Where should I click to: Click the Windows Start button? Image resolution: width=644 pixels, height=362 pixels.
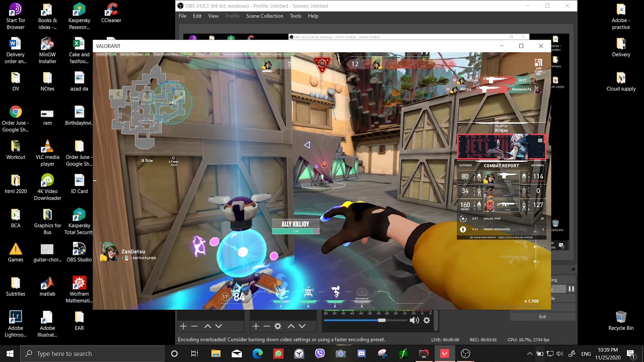(x=10, y=353)
